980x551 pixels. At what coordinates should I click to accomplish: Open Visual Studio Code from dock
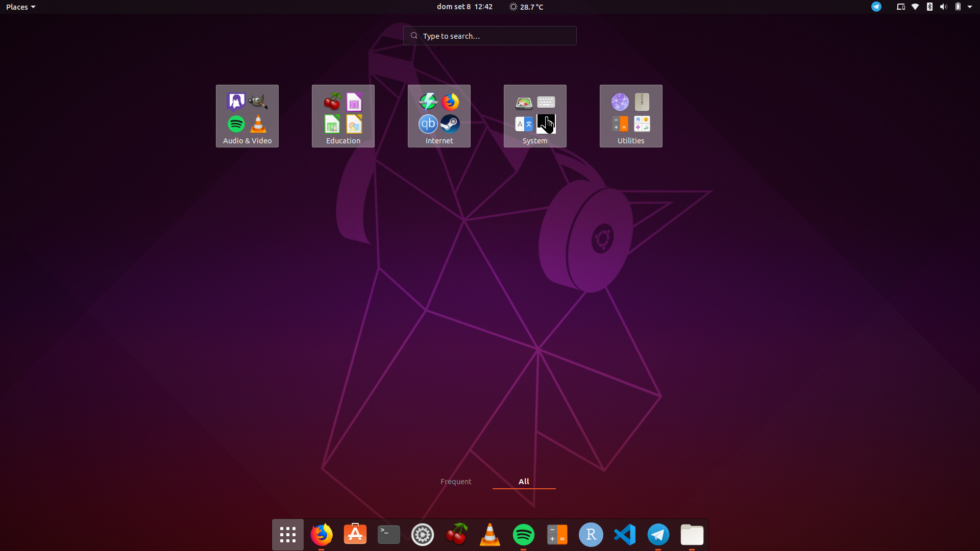[624, 534]
